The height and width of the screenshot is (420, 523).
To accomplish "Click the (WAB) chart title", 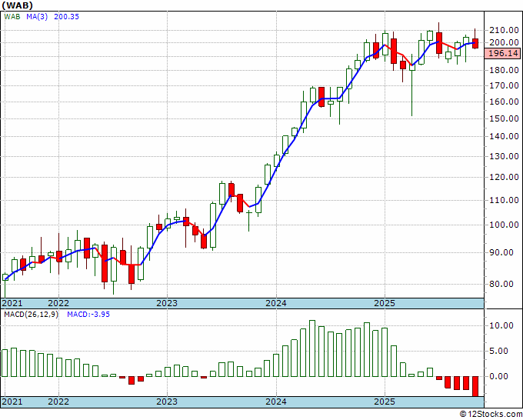I will [x=17, y=5].
